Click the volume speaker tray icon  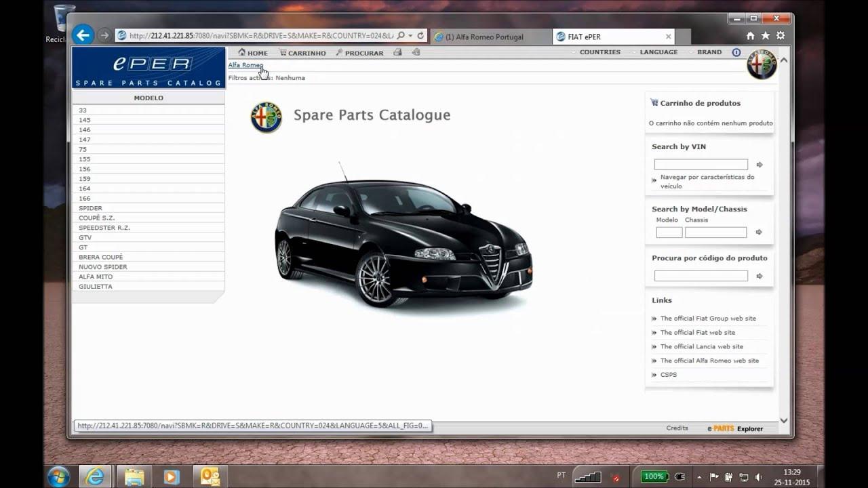(758, 477)
